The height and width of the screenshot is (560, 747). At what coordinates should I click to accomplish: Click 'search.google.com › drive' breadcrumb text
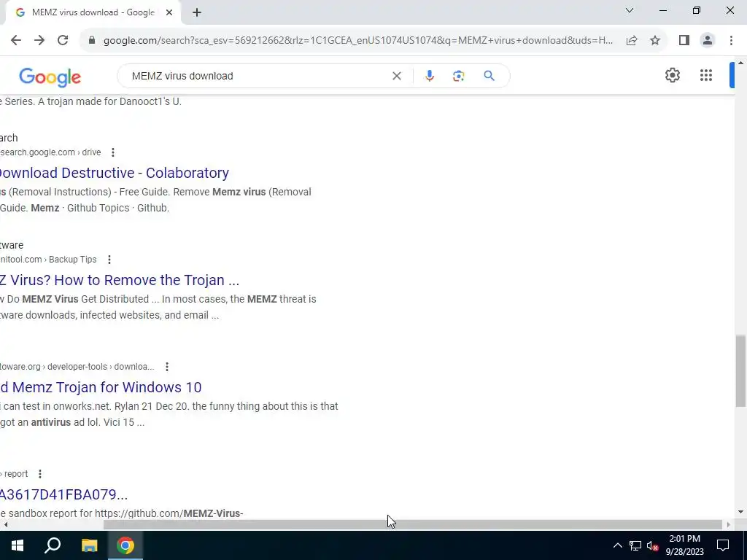coord(50,152)
